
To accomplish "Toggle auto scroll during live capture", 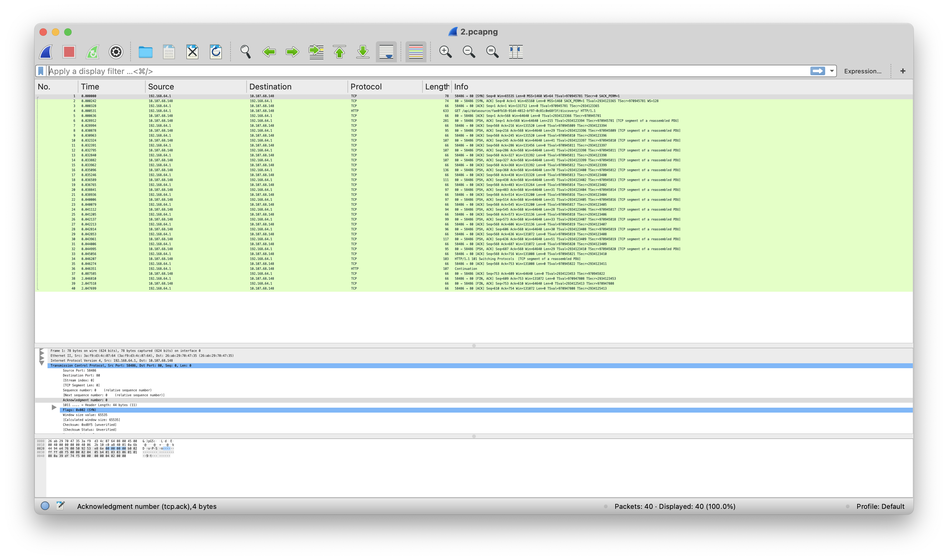I will pyautogui.click(x=386, y=52).
